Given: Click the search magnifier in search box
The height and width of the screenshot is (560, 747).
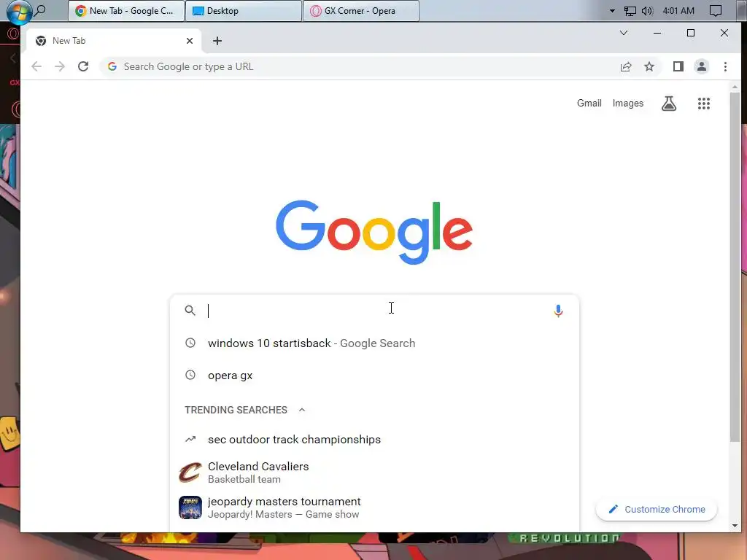Looking at the screenshot, I should pyautogui.click(x=190, y=311).
